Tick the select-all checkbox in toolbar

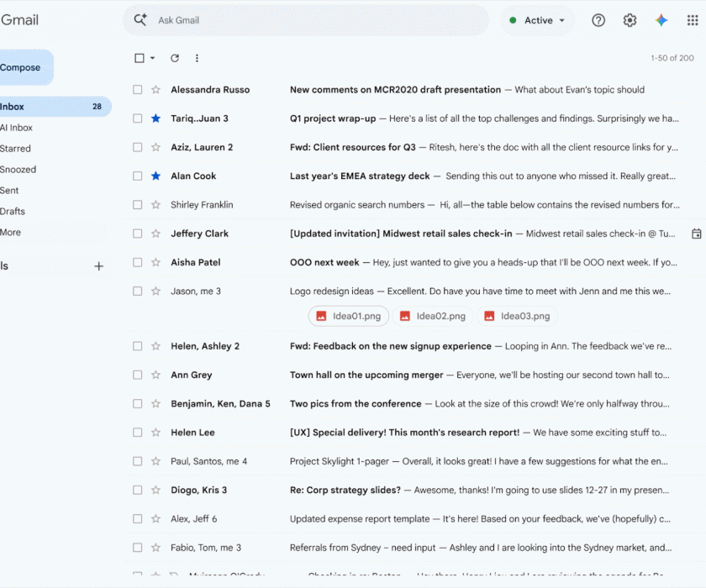140,58
